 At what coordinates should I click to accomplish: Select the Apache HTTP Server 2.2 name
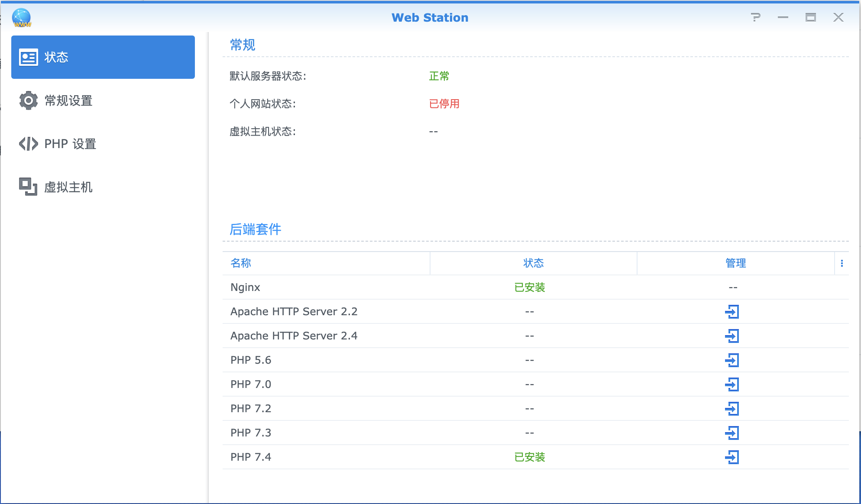[x=294, y=312]
